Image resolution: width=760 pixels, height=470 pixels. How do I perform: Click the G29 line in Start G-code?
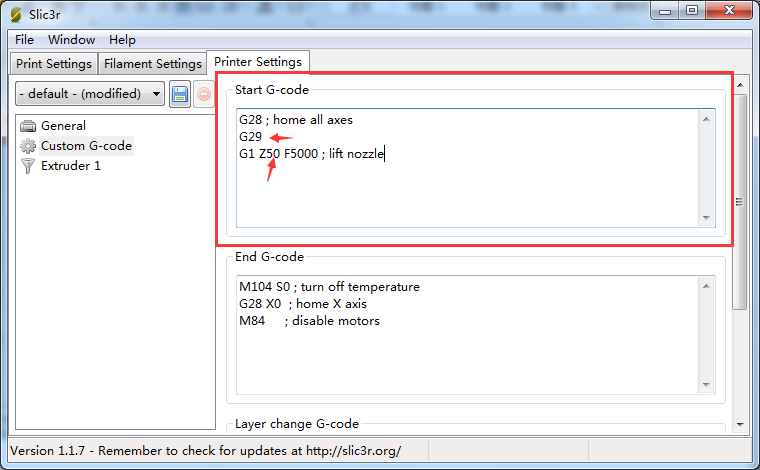pyautogui.click(x=250, y=137)
